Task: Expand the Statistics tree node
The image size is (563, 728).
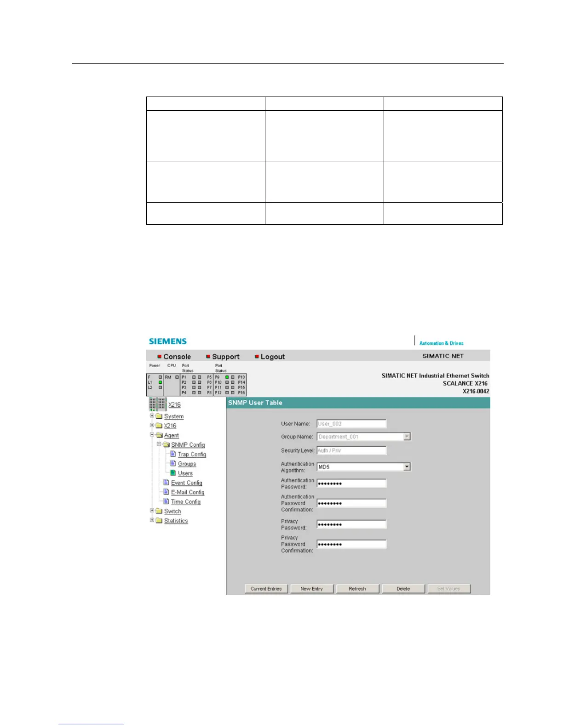Action: [152, 520]
